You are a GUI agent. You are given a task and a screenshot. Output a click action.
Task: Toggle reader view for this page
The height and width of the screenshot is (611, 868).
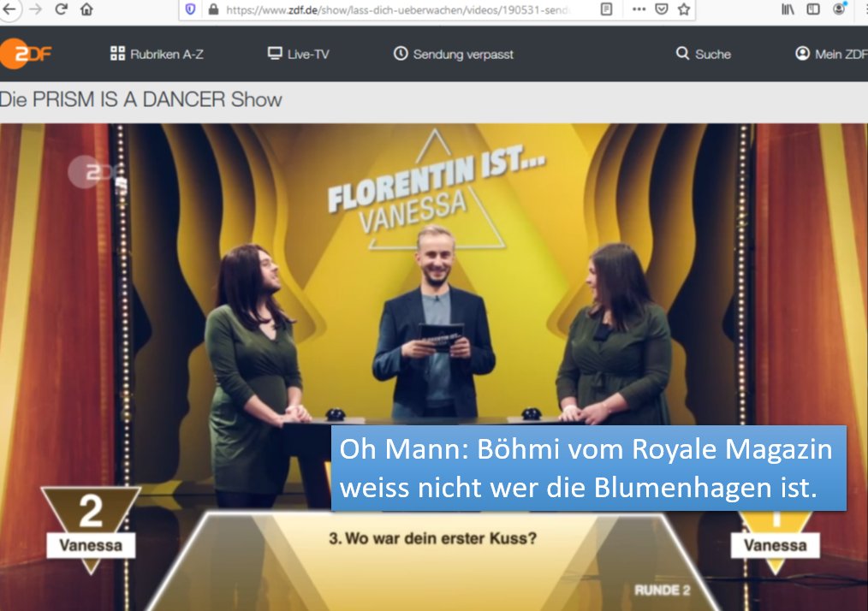606,9
